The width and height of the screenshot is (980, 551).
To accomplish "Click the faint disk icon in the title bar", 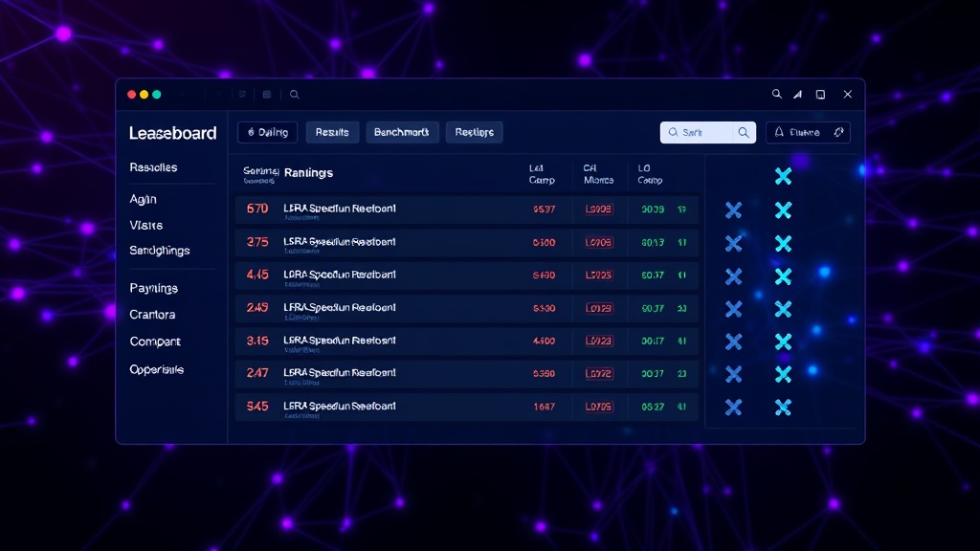I will (x=267, y=95).
